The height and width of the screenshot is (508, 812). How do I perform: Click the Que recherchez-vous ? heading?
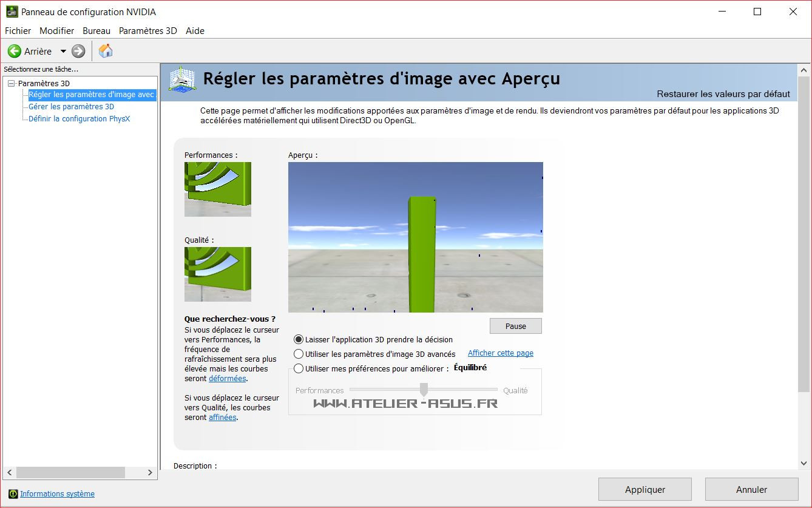pos(230,319)
